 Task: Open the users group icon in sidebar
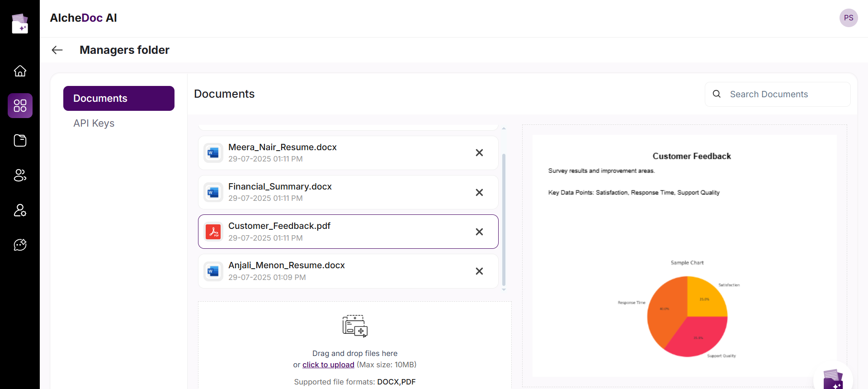point(20,176)
